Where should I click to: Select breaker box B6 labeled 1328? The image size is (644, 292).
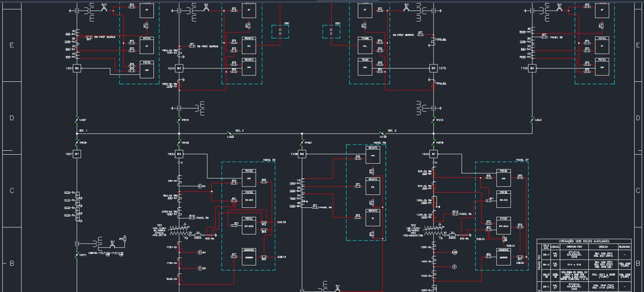pos(302,154)
